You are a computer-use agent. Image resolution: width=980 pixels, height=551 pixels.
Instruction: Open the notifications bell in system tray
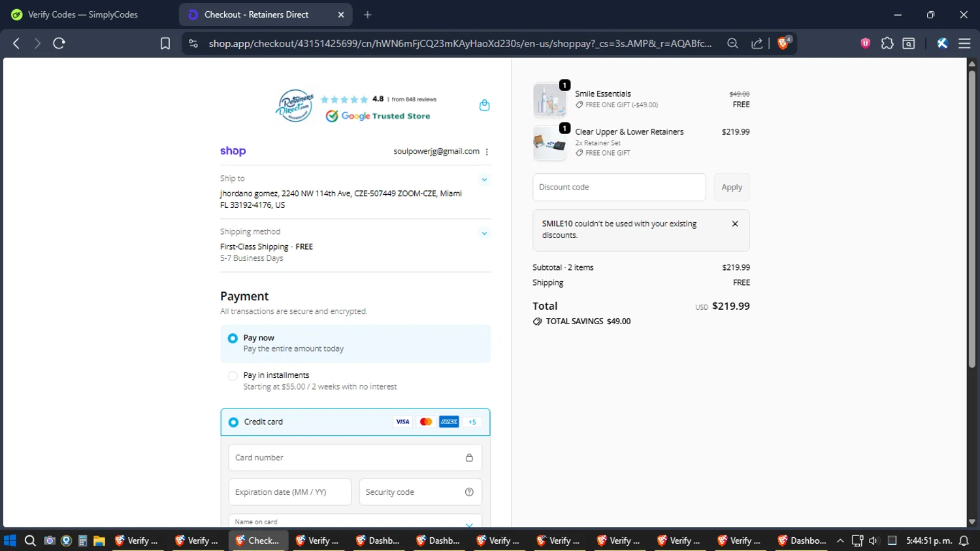point(964,541)
